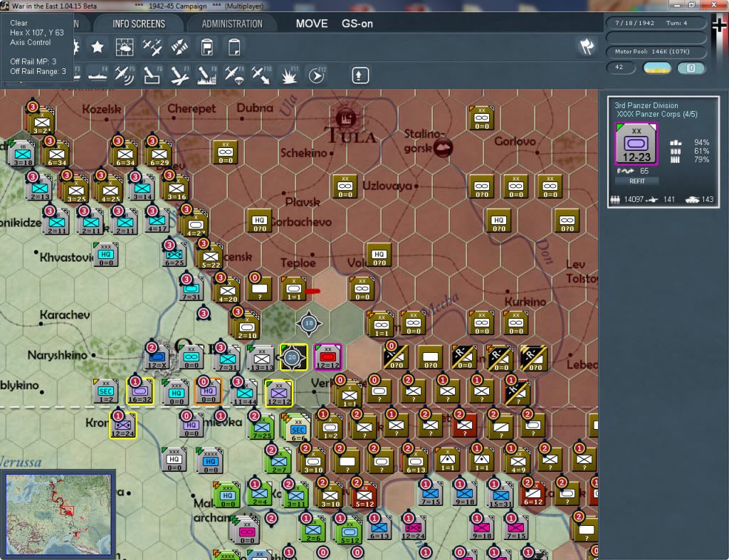Click the teal pill showing 0

691,68
